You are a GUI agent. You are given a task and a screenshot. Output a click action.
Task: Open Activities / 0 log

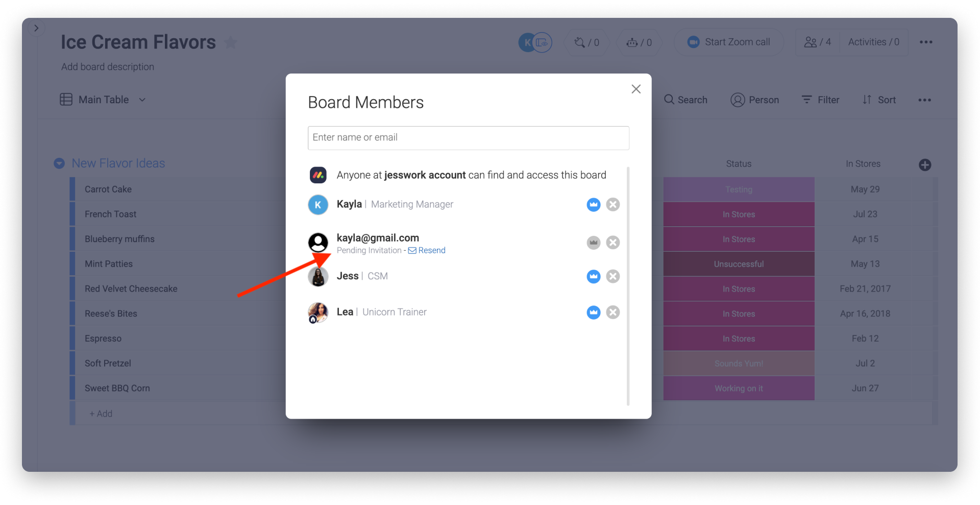tap(874, 42)
